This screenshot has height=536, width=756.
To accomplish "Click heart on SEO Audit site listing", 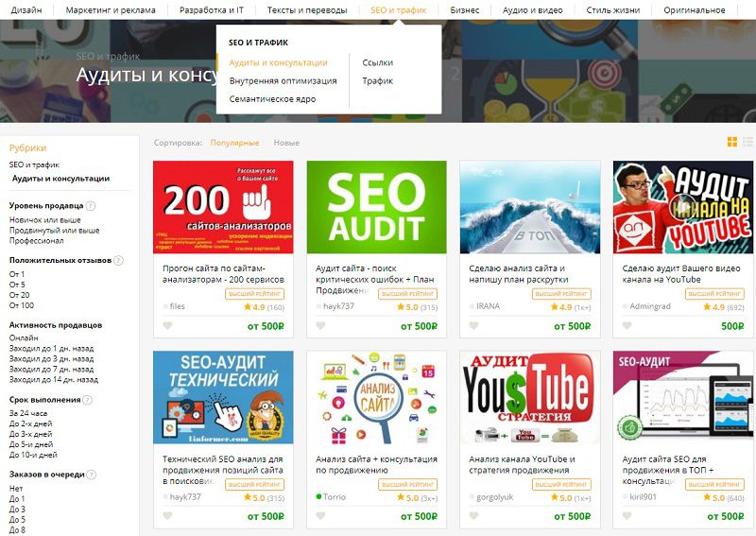I will click(320, 325).
